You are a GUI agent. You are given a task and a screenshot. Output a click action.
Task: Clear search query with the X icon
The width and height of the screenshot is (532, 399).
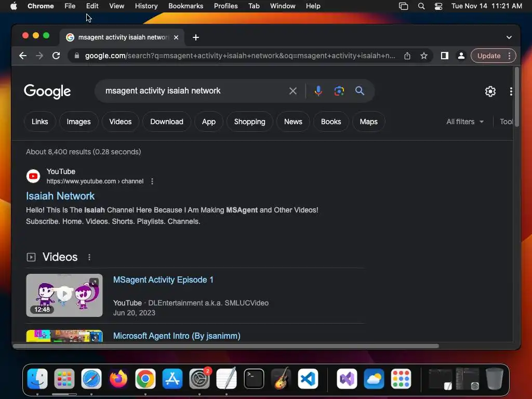tap(293, 91)
